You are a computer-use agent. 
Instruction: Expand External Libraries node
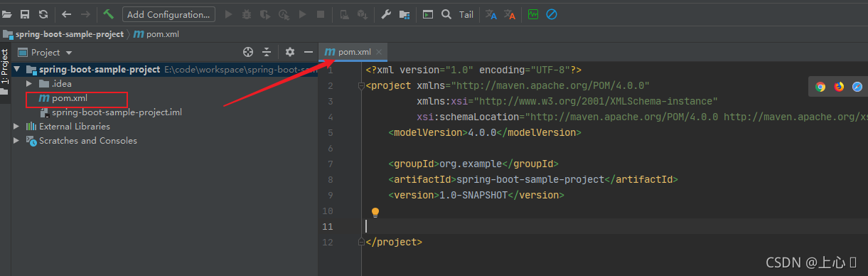[x=17, y=127]
